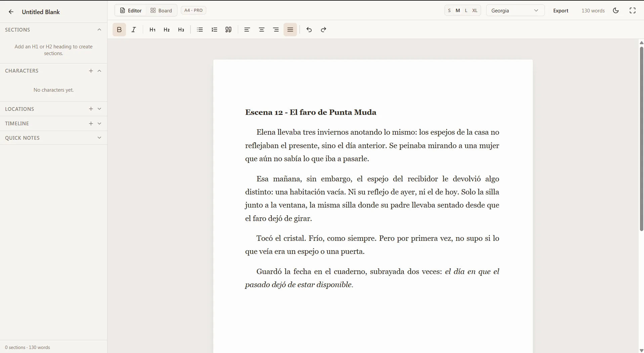Select the S text size
The image size is (644, 353).
[x=449, y=10]
